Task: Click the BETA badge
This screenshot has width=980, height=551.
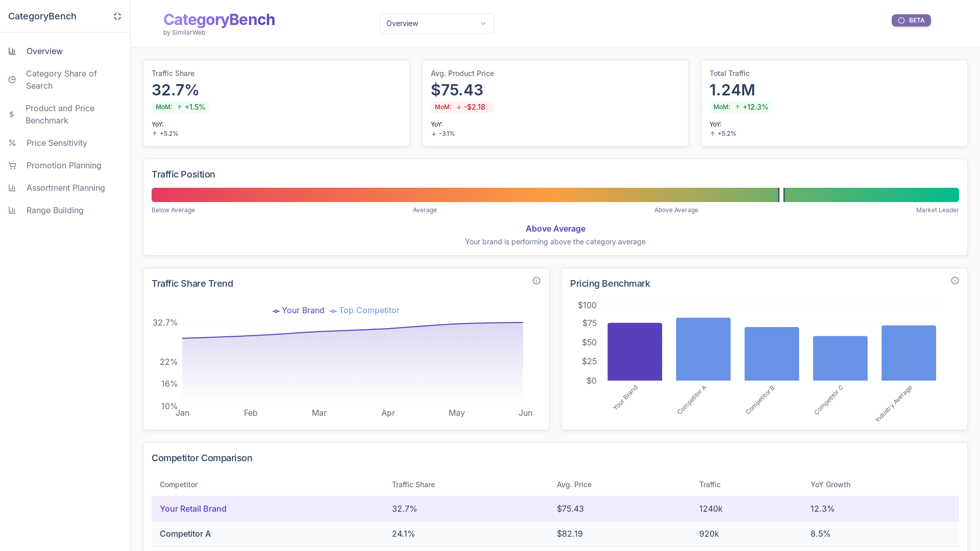Action: click(x=911, y=20)
